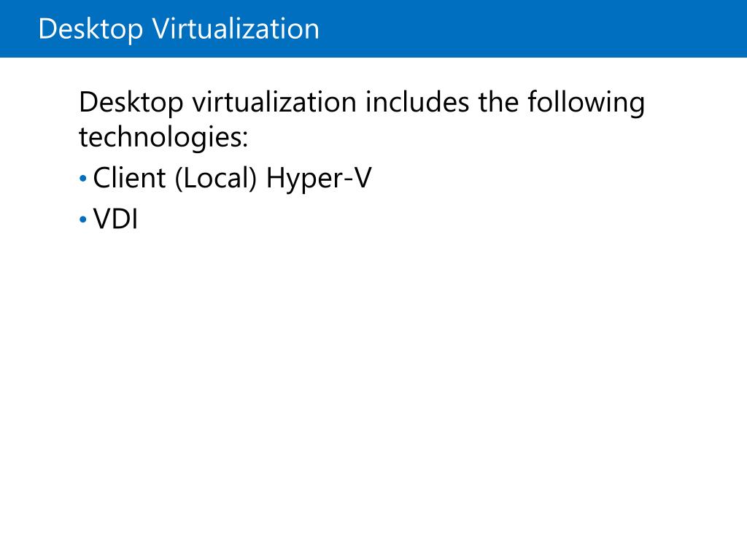The image size is (747, 560).
Task: Click the colon after technologies
Action: click(245, 139)
